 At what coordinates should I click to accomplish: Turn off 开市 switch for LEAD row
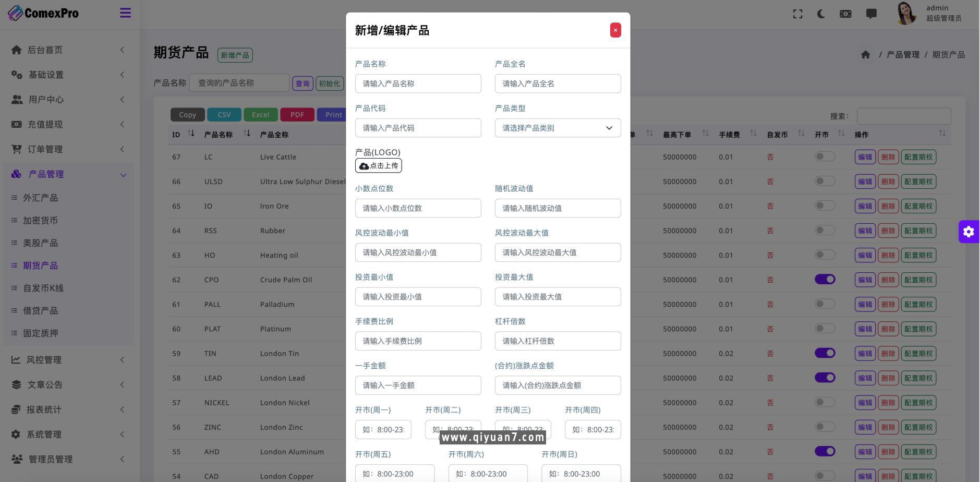825,378
